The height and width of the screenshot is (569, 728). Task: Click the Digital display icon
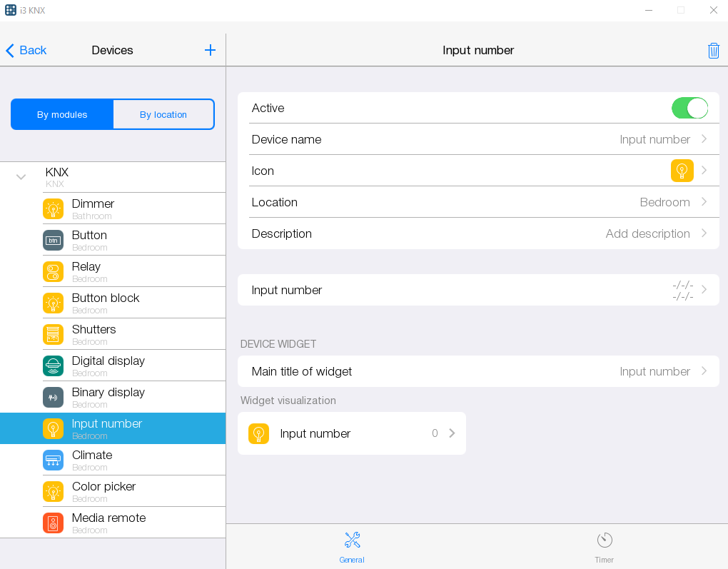click(53, 366)
